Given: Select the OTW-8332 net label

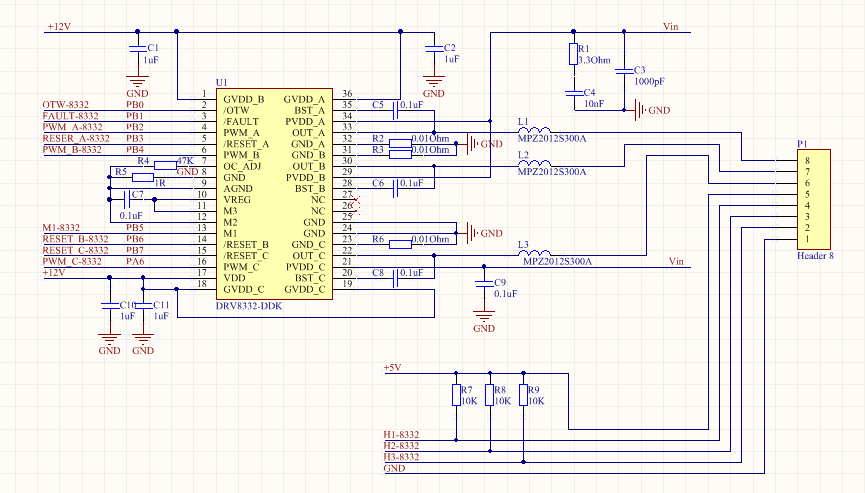Looking at the screenshot, I should pos(65,105).
